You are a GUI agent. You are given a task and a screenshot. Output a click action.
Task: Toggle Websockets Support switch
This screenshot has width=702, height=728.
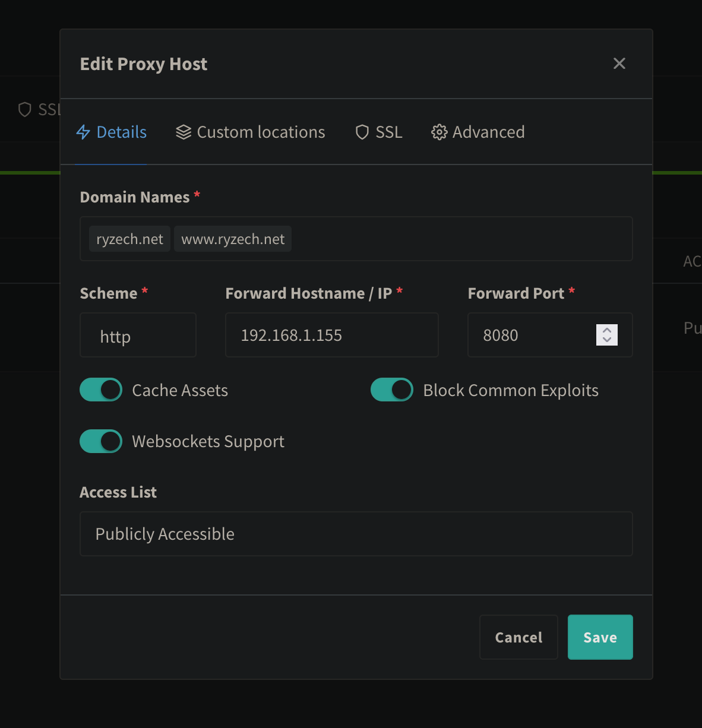pyautogui.click(x=101, y=441)
